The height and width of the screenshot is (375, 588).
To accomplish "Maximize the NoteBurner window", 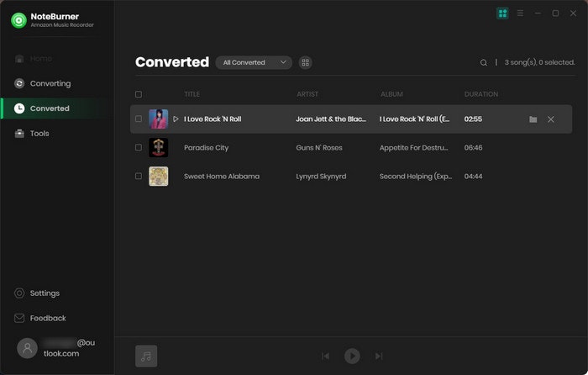I will click(555, 13).
